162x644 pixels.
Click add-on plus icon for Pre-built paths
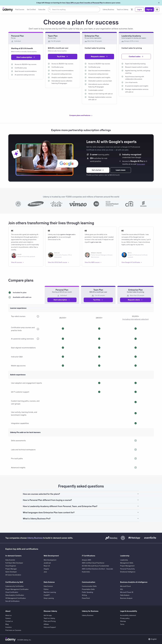(135, 458)
